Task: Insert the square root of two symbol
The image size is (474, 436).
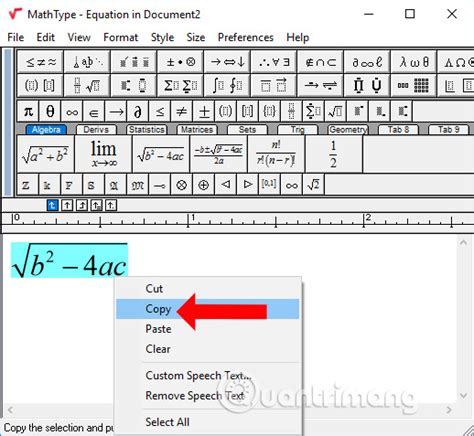Action: click(x=313, y=184)
